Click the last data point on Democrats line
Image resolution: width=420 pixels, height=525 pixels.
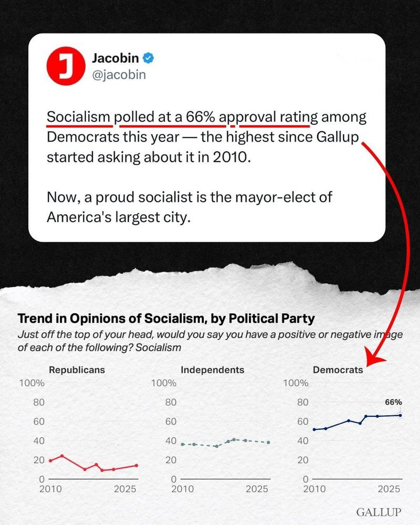tap(400, 415)
